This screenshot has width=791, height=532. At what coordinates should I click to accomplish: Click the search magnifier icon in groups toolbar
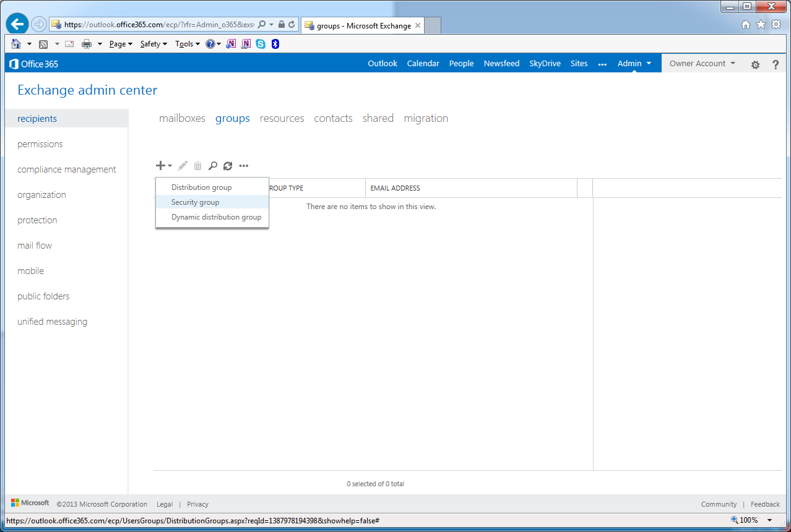212,166
